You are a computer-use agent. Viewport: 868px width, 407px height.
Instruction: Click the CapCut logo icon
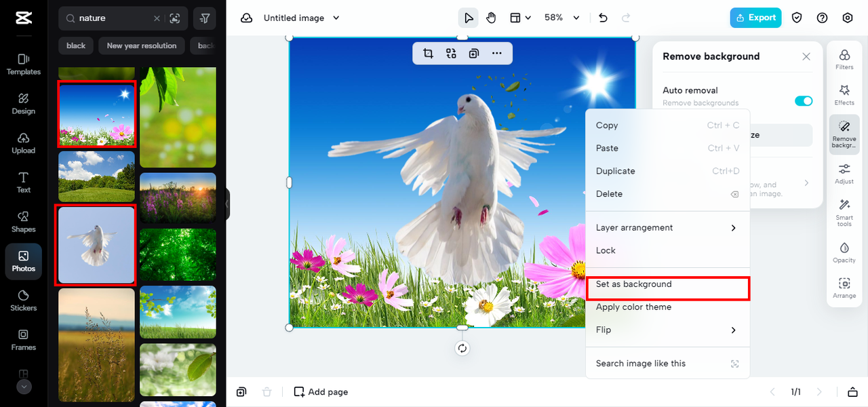coord(23,18)
